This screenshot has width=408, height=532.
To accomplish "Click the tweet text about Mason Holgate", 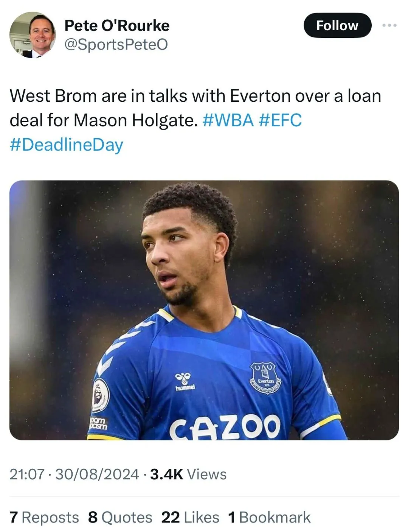I will 195,108.
